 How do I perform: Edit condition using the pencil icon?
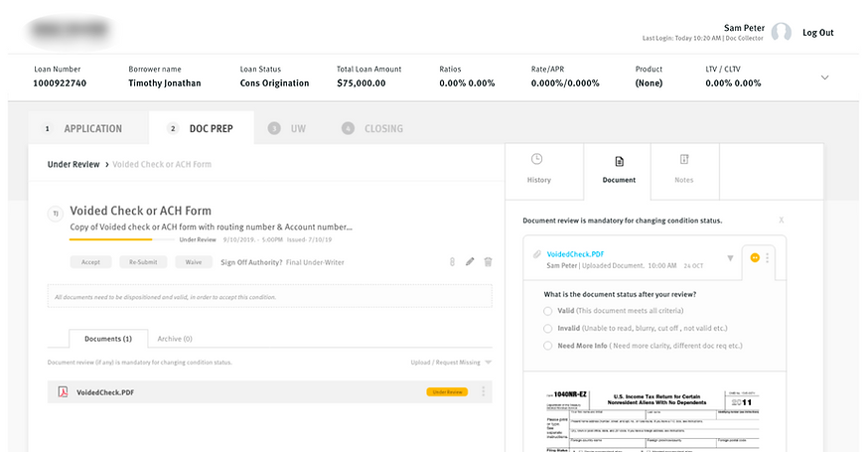tap(470, 261)
